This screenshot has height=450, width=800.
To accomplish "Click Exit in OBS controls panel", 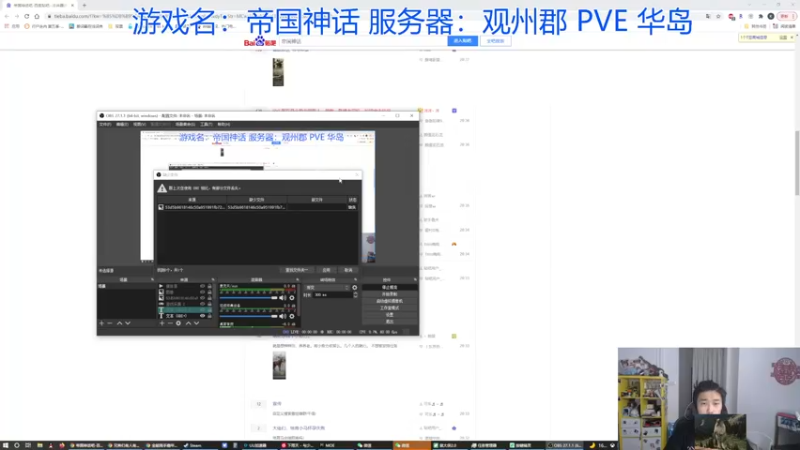I will pyautogui.click(x=390, y=321).
